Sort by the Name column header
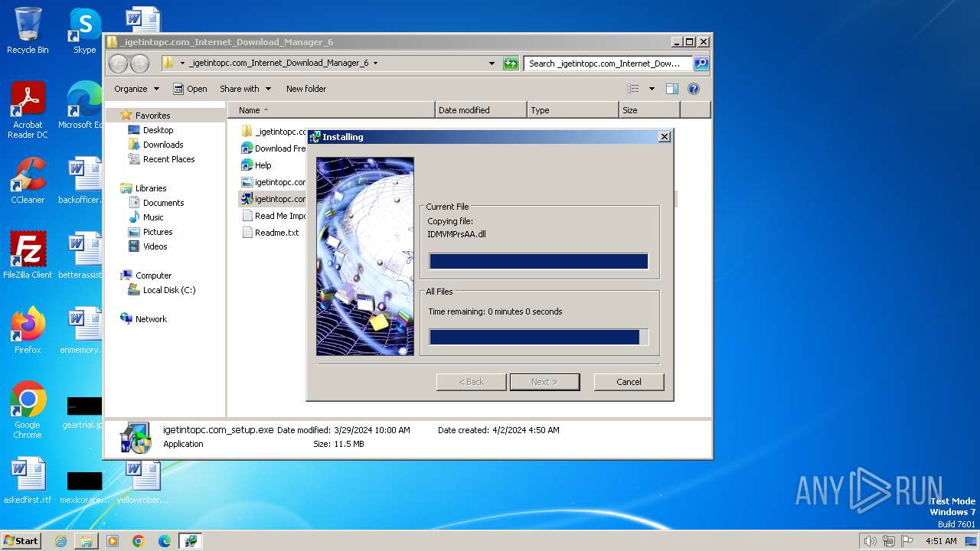The image size is (980, 551). point(331,110)
